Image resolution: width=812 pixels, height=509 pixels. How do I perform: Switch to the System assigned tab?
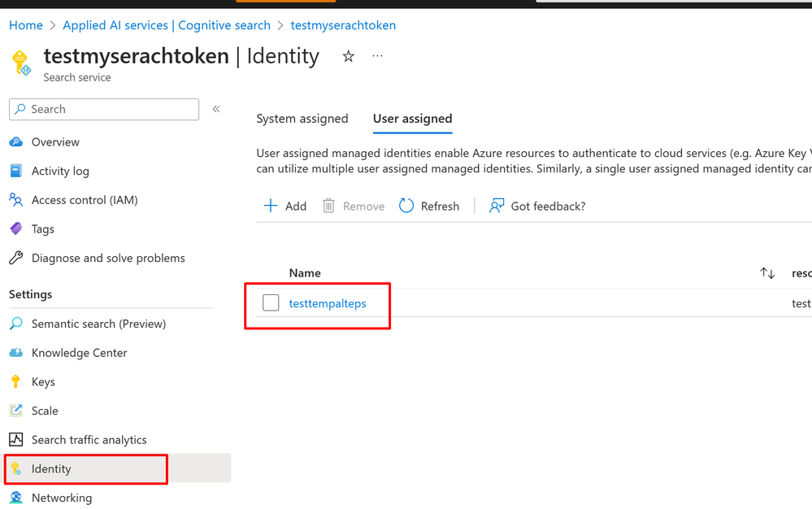[302, 119]
